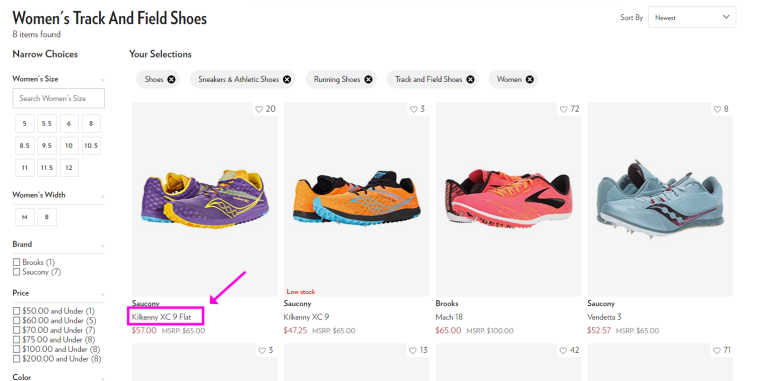
Task: Tick the Saucony brand filter
Action: click(x=17, y=272)
